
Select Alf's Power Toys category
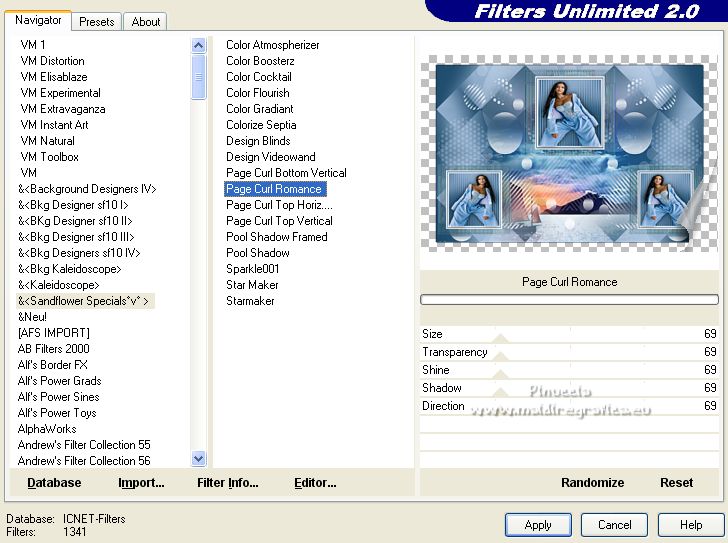point(57,413)
